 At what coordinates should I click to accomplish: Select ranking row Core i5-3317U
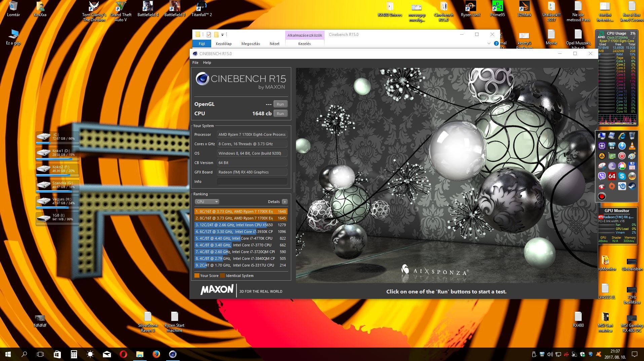(x=241, y=265)
